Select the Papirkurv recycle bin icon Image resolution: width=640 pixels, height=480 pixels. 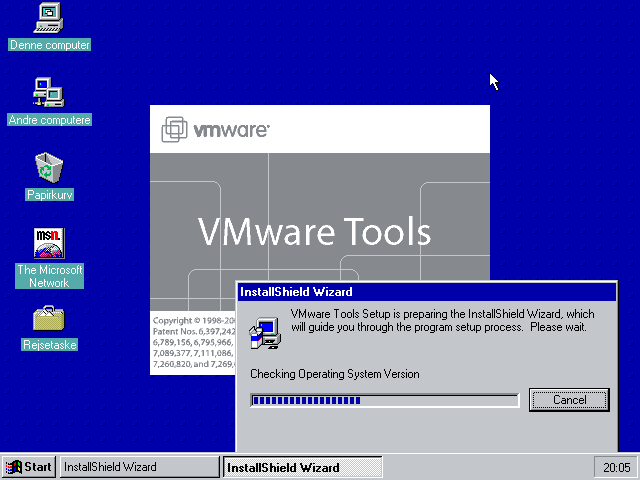click(x=49, y=168)
